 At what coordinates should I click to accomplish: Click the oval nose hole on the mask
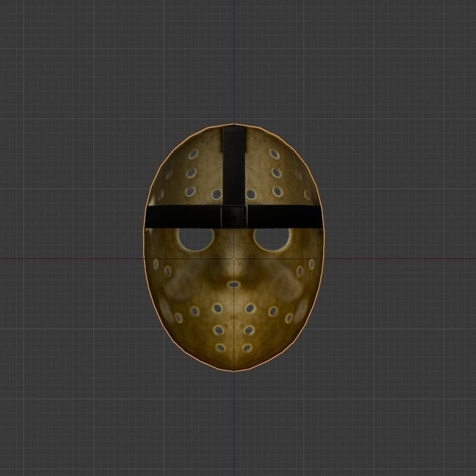point(234,285)
